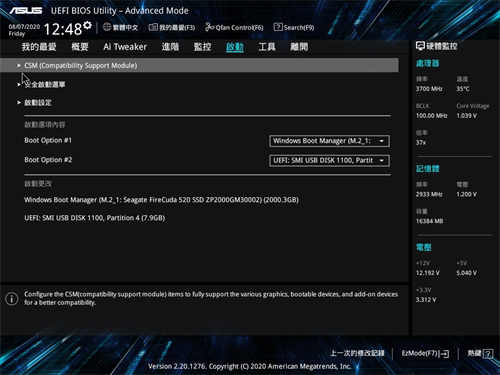Open Boot Option #1 dropdown

click(x=329, y=141)
